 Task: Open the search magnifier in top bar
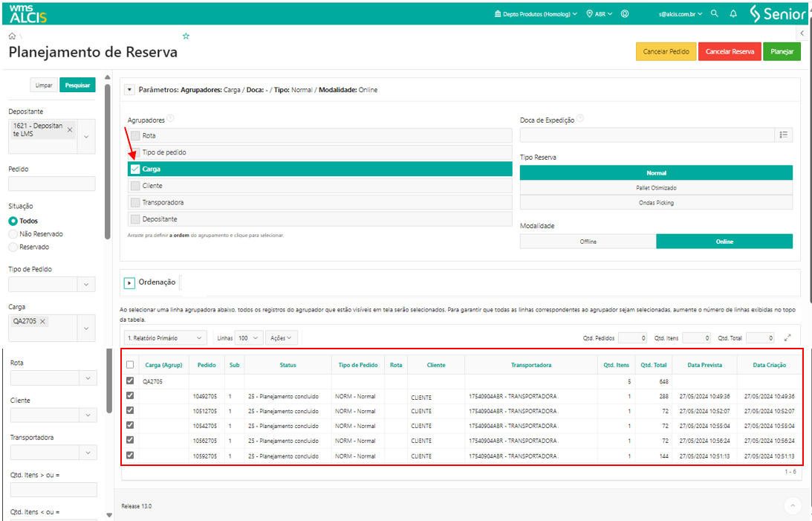pos(715,13)
